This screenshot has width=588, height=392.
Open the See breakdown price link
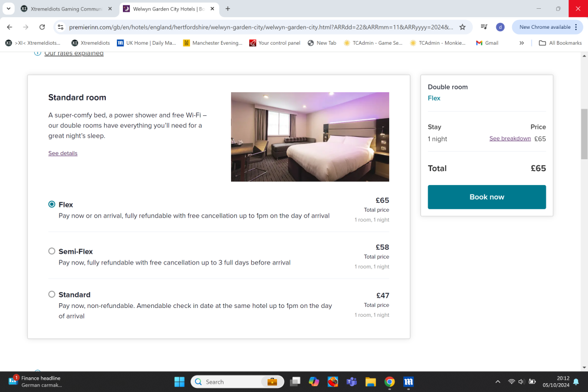click(510, 138)
